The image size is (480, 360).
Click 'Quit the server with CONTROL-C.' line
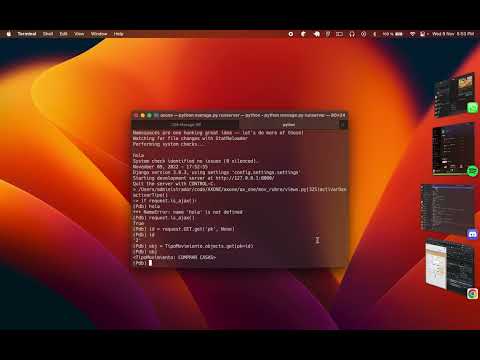(173, 184)
